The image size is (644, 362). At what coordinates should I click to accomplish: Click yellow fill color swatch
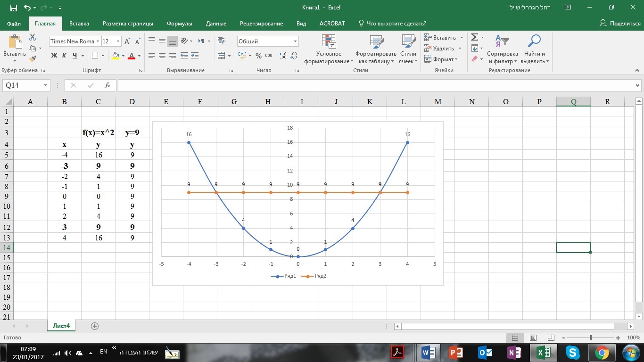point(116,56)
